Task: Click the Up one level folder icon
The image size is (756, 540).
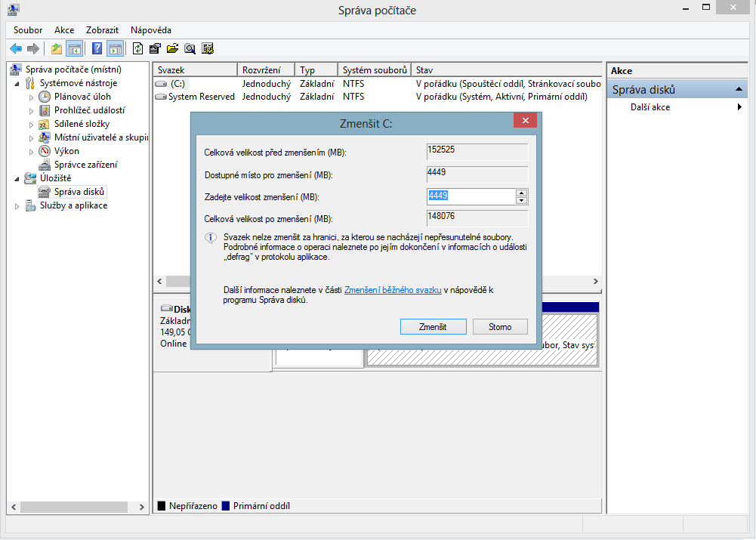Action: coord(57,49)
